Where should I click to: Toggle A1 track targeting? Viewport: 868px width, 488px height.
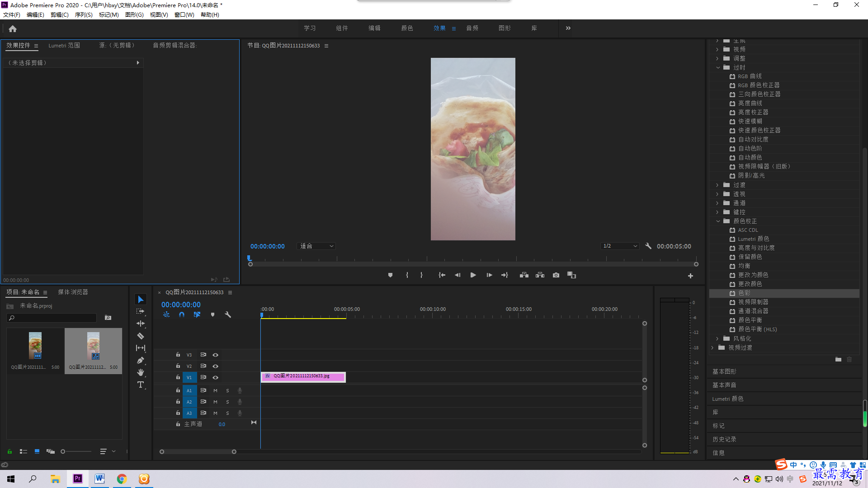(x=189, y=390)
